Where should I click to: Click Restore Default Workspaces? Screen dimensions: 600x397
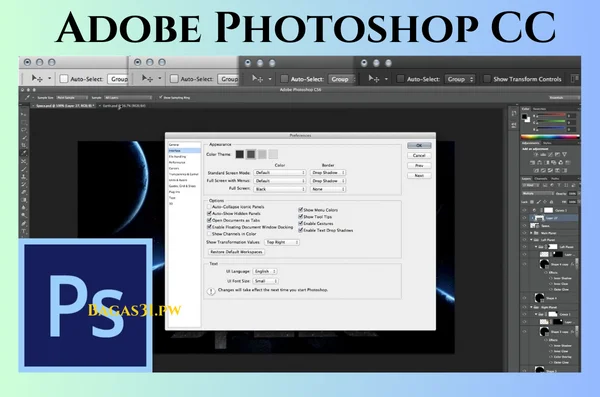click(236, 252)
